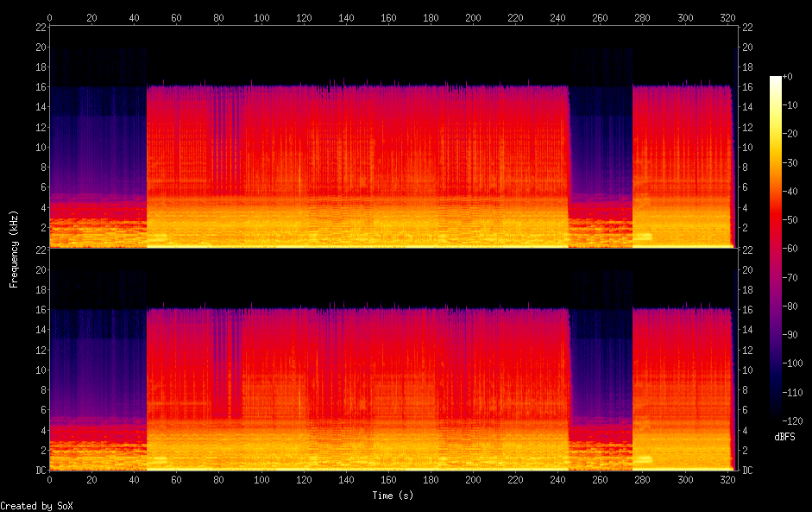Click the '100' tick on bottom time axis
The image size is (812, 512).
[x=261, y=480]
